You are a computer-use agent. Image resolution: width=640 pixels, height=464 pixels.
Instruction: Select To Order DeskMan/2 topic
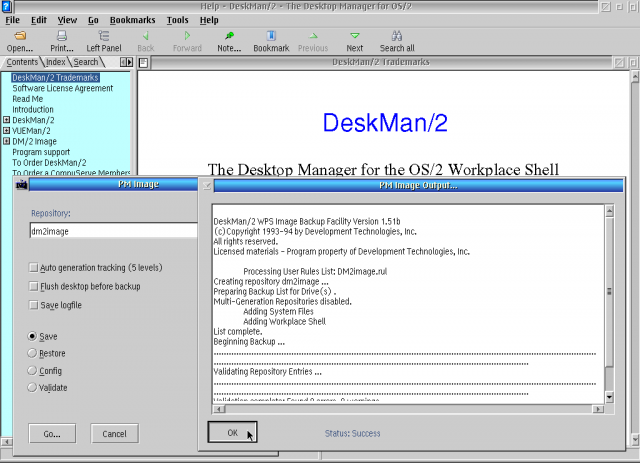[49, 162]
